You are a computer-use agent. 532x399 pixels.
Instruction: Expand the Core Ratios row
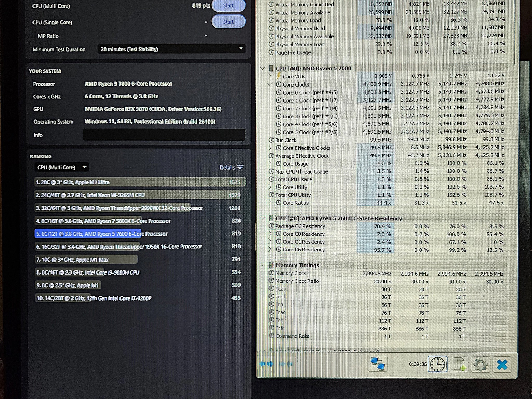coord(270,203)
